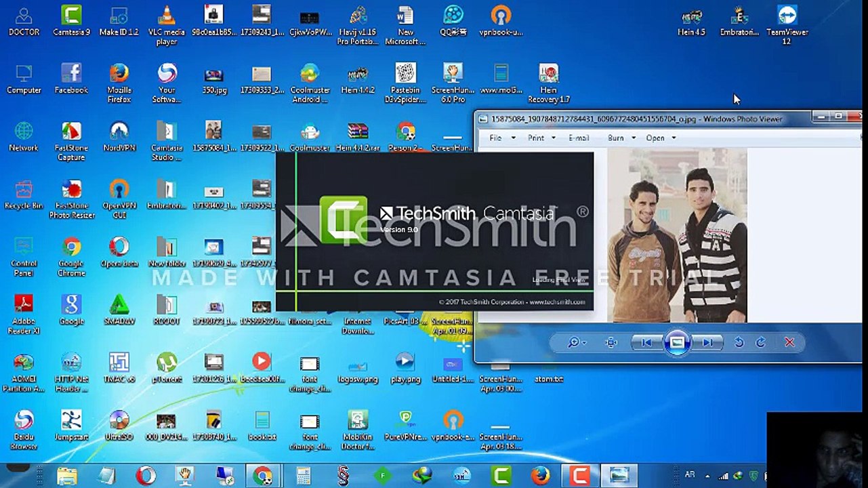Select the DOCTOR user folder icon
The height and width of the screenshot is (488, 868).
point(24,20)
